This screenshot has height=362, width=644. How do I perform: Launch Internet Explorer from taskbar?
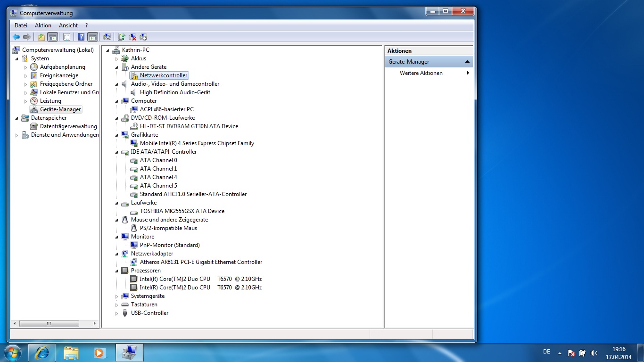coord(42,353)
